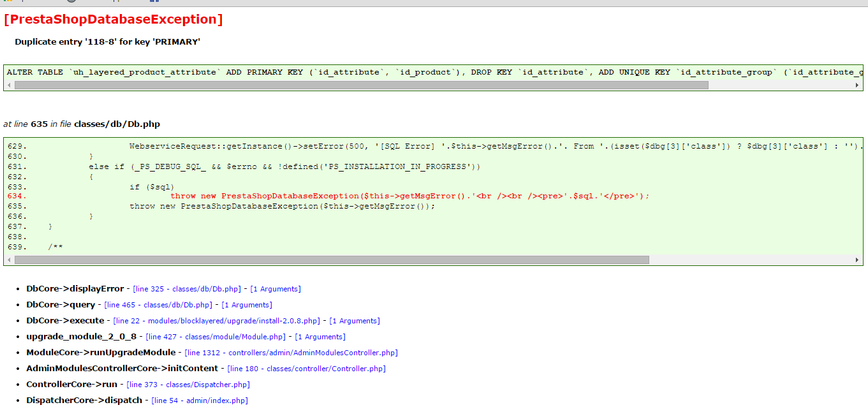
Task: Click the upgrade_module_2_0_8 stack entry label
Action: coord(82,337)
